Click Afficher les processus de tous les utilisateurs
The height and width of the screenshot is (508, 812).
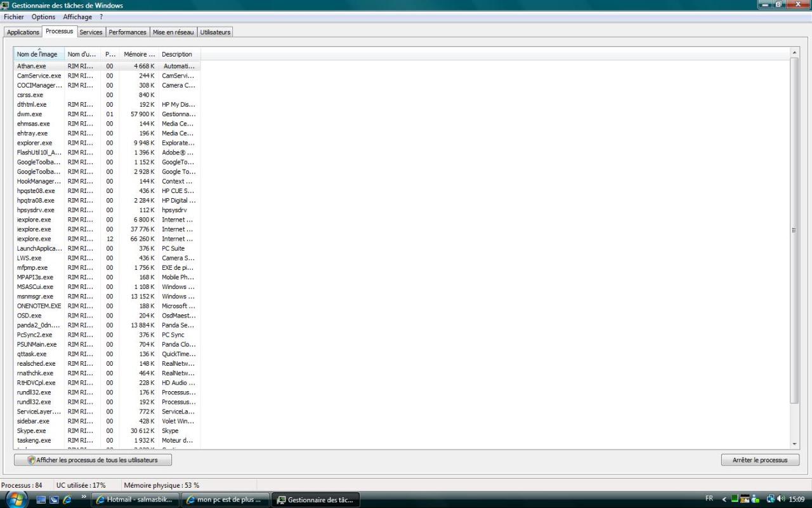[x=93, y=460]
